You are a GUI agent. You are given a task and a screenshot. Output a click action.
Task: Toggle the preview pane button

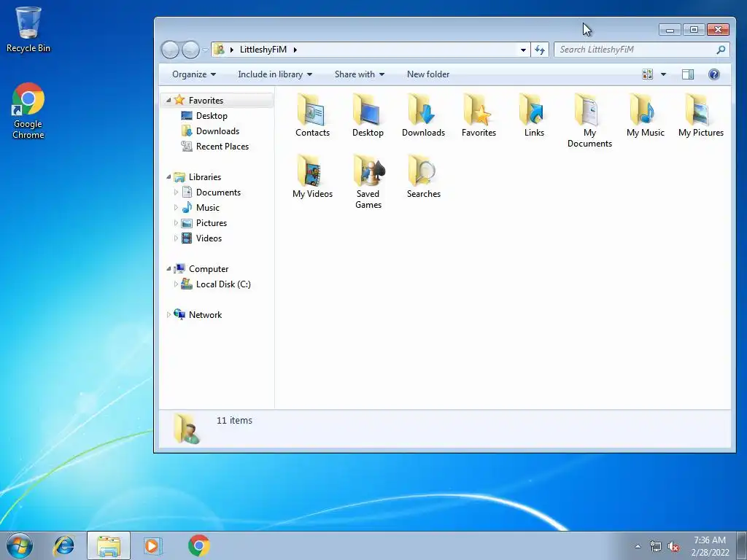pyautogui.click(x=688, y=74)
